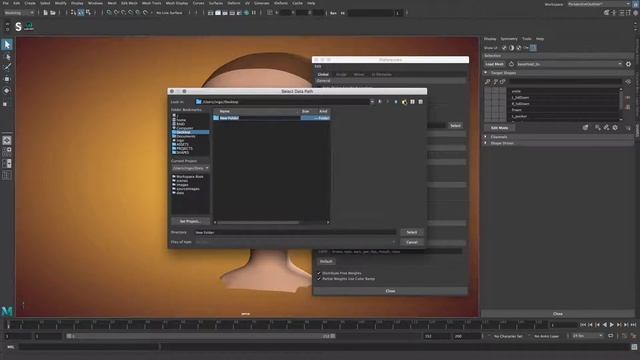
Task: Switch to Global tab in Preferences window
Action: pyautogui.click(x=323, y=74)
